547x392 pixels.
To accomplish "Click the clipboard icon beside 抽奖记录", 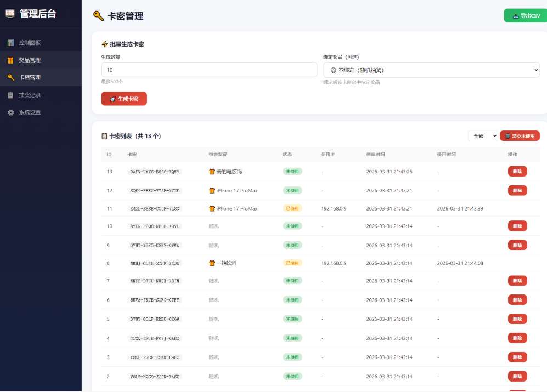I will [x=10, y=95].
